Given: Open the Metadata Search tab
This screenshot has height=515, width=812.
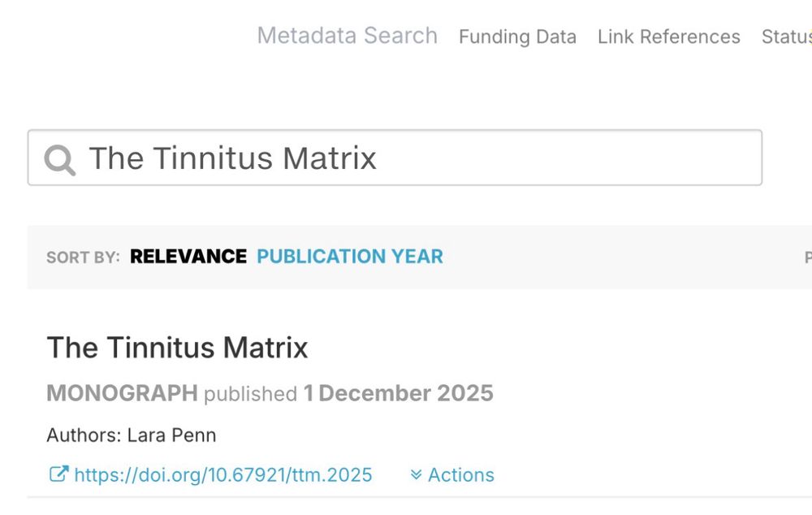Looking at the screenshot, I should point(348,36).
